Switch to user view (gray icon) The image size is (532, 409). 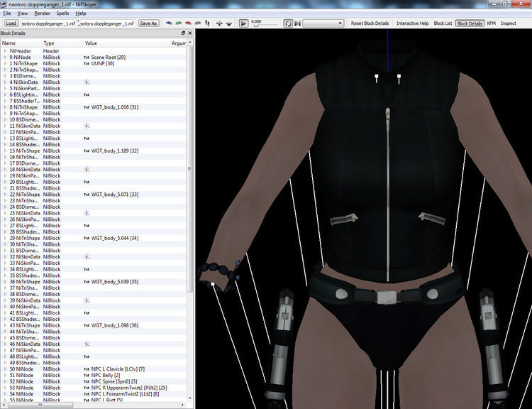coord(197,23)
